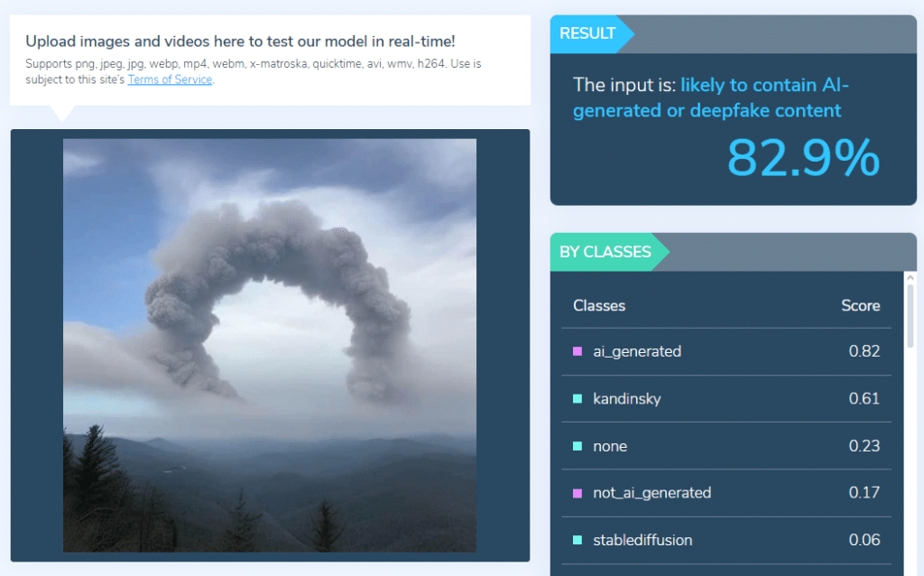Click the supported file formats line
Screen dimensions: 924x576
[254, 71]
